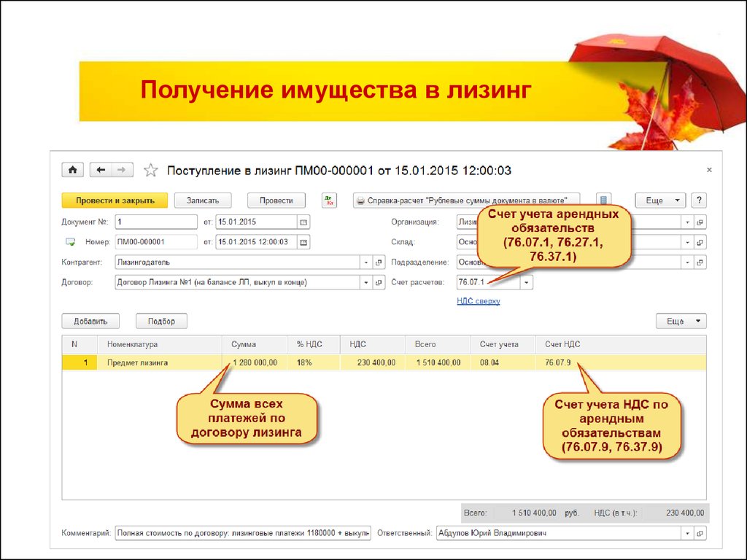Click the Счет НДС column header
Viewport: 747px width, 560px height.
pos(621,344)
